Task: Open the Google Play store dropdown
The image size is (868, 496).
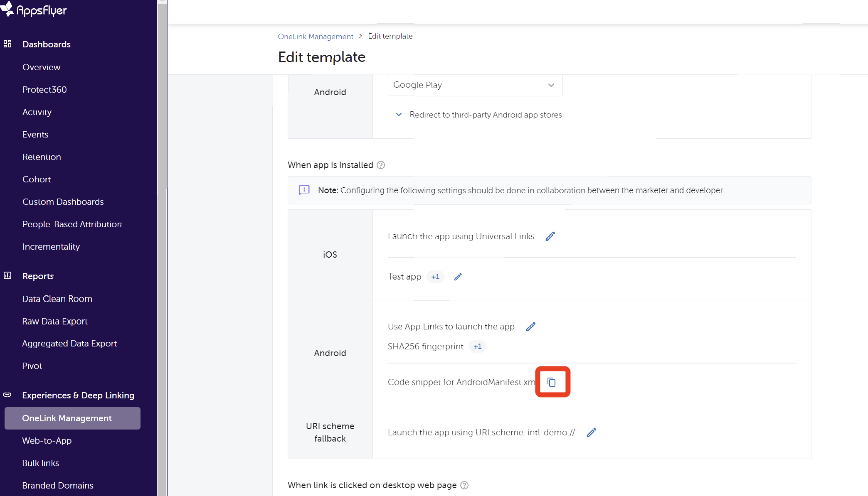Action: (475, 85)
